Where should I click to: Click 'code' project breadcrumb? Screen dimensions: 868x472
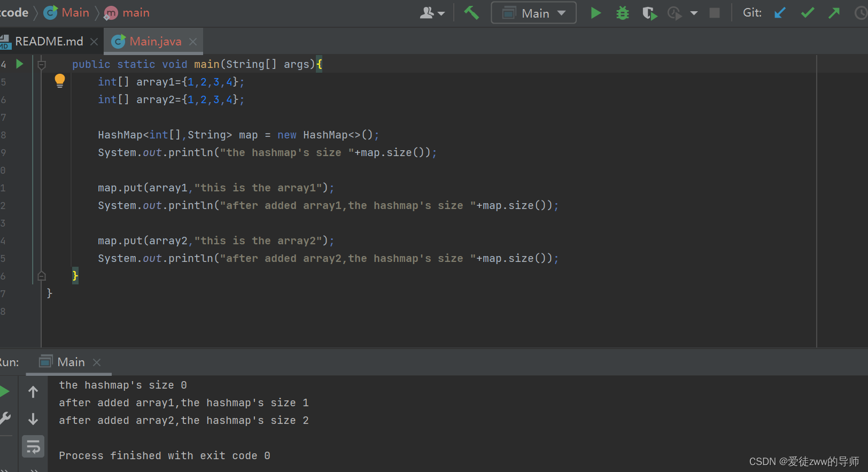pos(14,12)
